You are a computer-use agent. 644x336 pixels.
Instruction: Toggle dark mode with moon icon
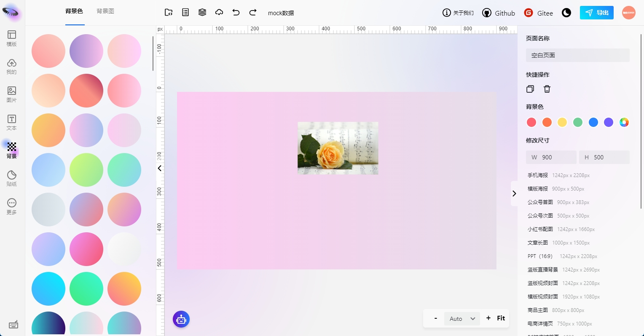pos(566,13)
